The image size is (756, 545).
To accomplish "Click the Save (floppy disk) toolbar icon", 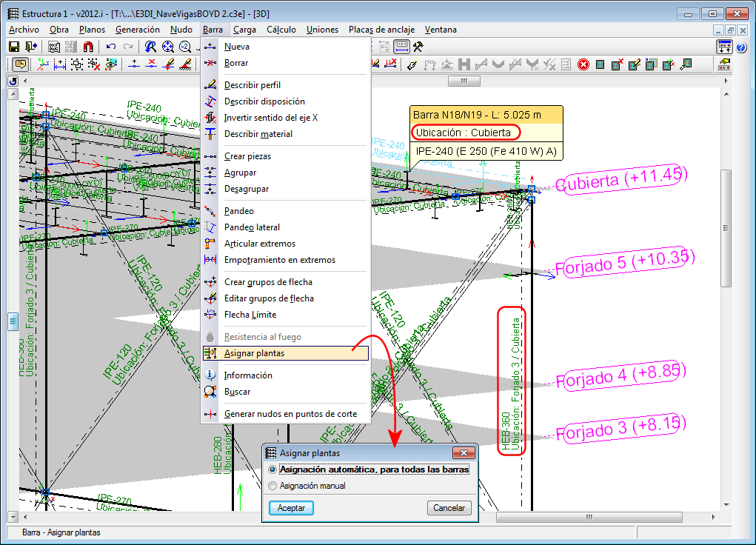I will (13, 47).
